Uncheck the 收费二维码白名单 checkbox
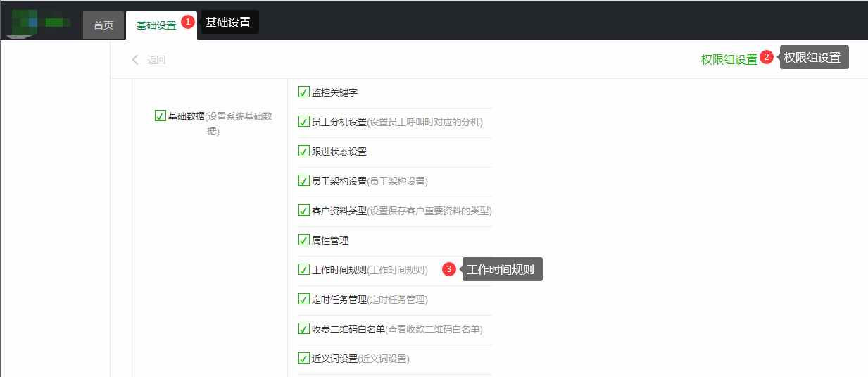 (x=304, y=329)
